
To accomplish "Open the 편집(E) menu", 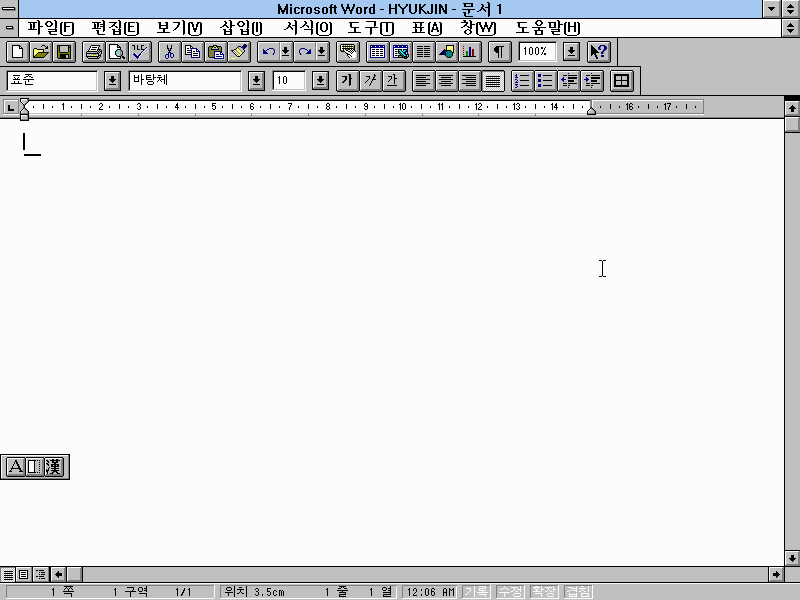I will point(115,28).
